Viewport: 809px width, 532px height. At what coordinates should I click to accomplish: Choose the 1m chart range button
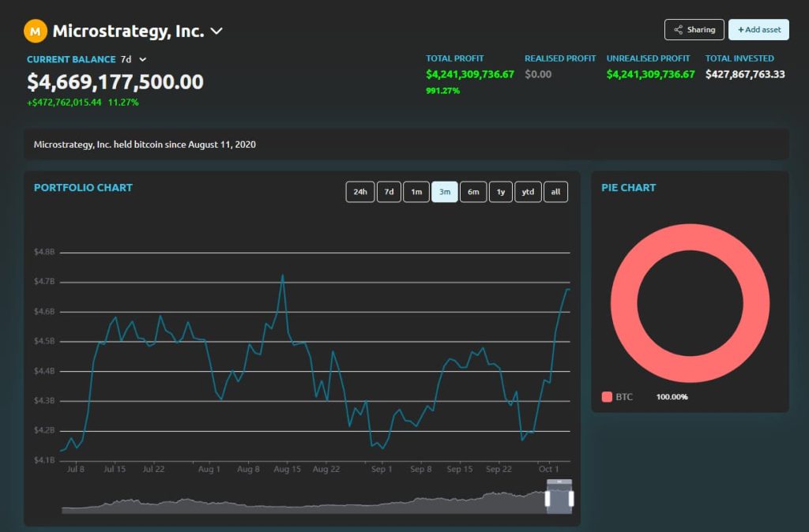pos(416,192)
